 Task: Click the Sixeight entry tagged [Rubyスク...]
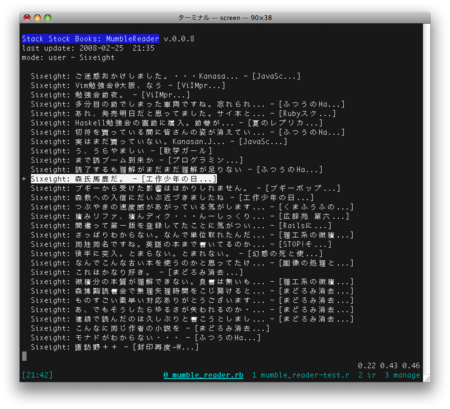(183, 114)
